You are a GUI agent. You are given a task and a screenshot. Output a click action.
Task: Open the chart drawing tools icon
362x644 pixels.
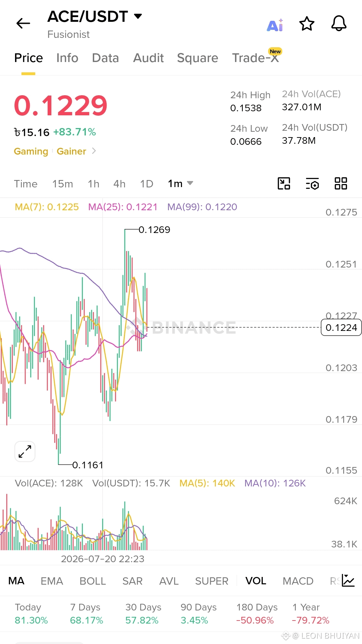[284, 183]
